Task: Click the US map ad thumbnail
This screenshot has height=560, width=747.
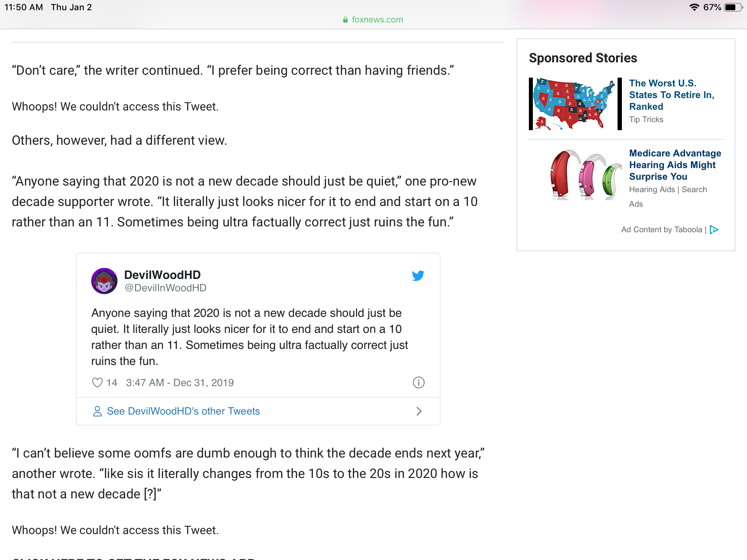Action: point(575,104)
